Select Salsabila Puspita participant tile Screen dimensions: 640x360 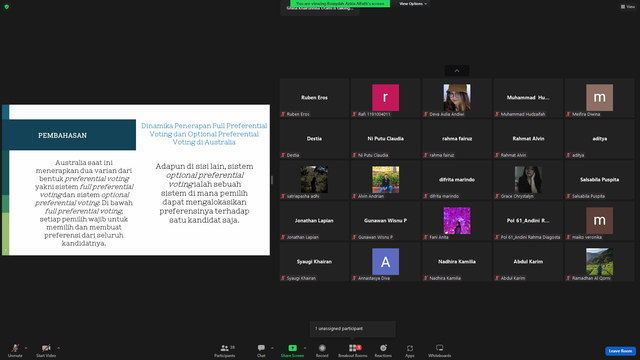[600, 180]
